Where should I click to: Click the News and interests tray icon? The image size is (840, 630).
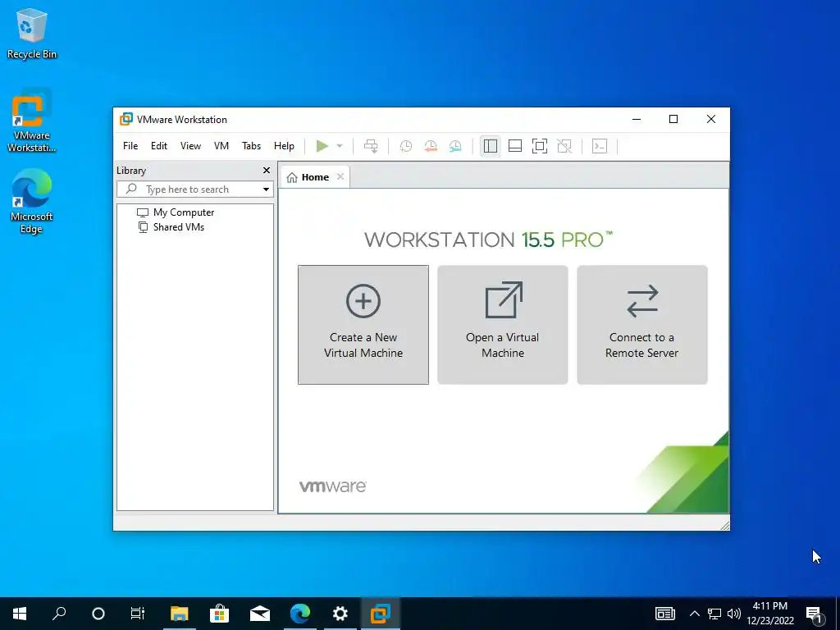[x=664, y=614]
